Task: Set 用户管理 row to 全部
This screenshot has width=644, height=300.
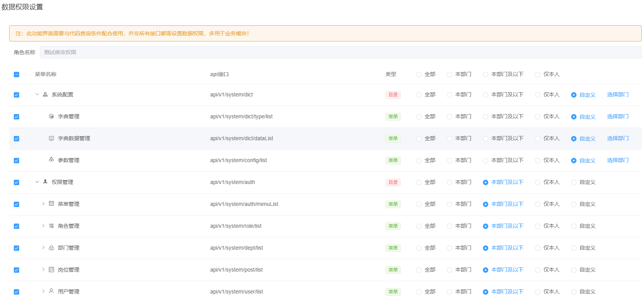Action: (x=419, y=292)
